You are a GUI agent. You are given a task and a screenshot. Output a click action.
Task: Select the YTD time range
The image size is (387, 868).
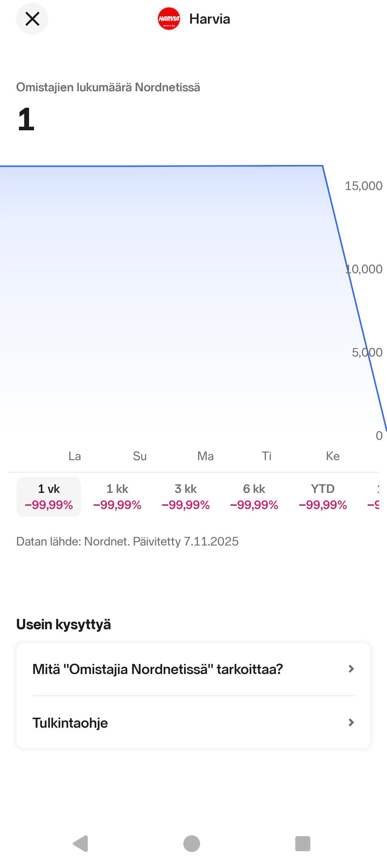(x=323, y=496)
